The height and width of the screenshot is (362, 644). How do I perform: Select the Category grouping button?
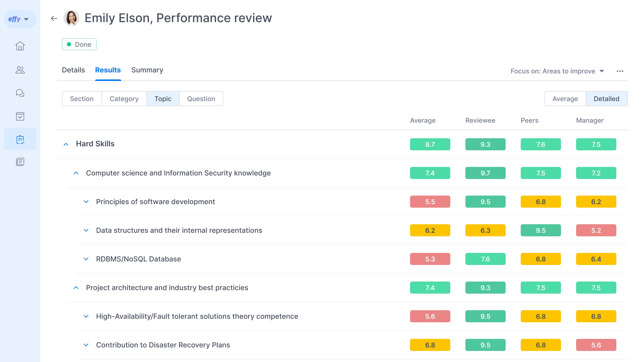(x=124, y=99)
